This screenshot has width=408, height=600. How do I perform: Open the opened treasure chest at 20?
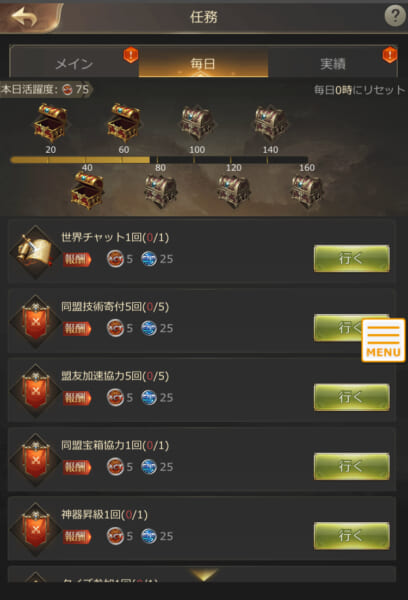[51, 122]
